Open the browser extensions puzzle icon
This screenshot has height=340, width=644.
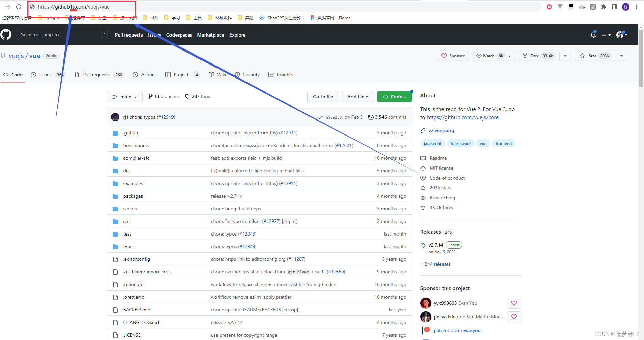(x=604, y=7)
